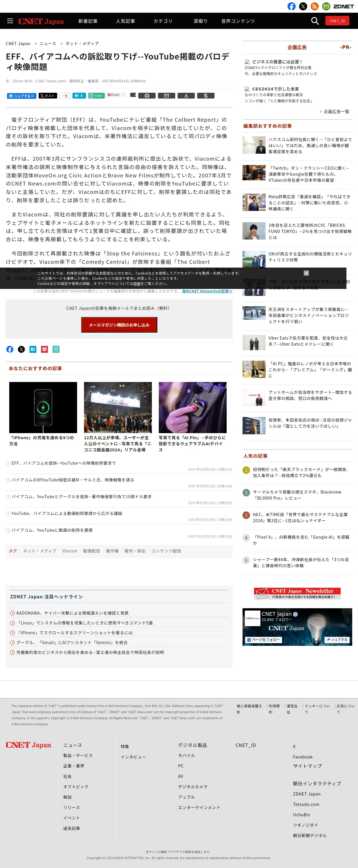Open the KADOKAWA サイバー攻撃 headline
358x868 pixels.
pyautogui.click(x=72, y=613)
